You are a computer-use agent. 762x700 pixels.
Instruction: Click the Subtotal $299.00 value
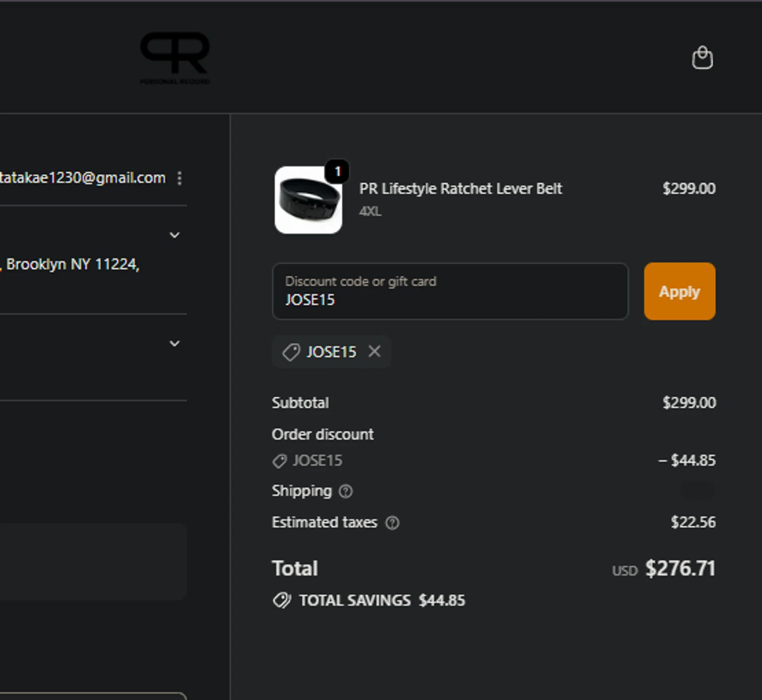tap(689, 403)
